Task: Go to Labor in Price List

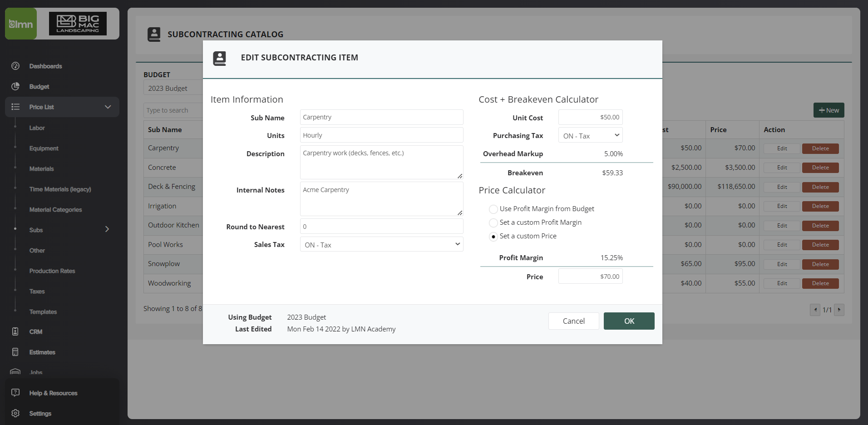Action: point(37,128)
